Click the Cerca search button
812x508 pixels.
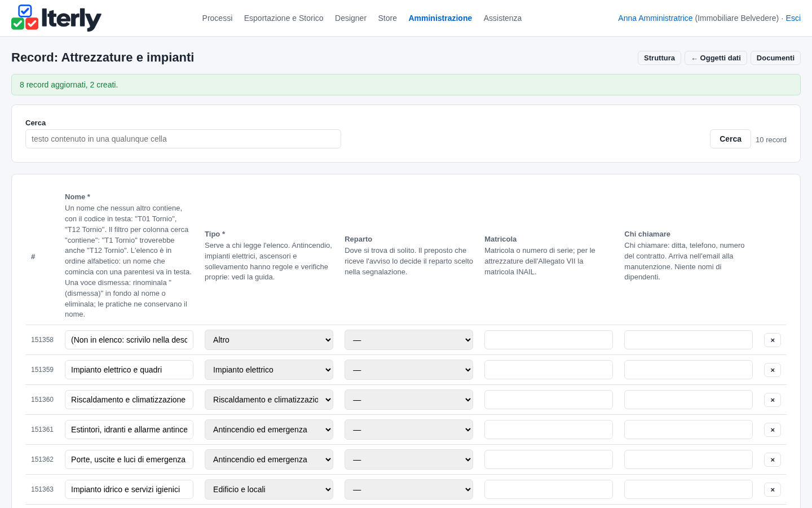pyautogui.click(x=730, y=139)
